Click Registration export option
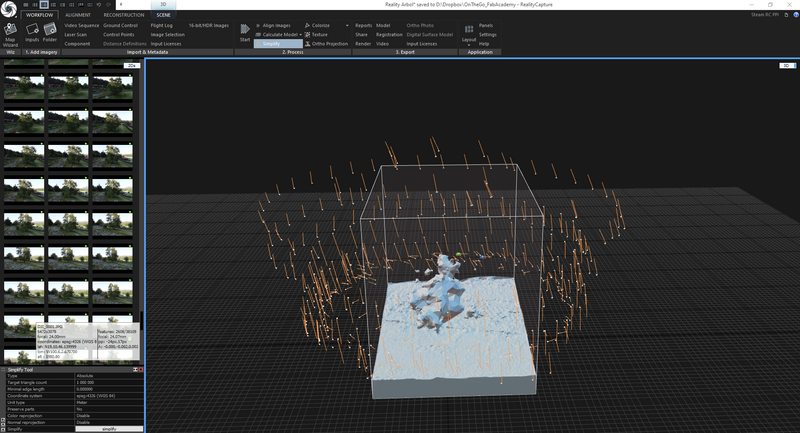Viewport: 800px width, 433px height. point(389,35)
